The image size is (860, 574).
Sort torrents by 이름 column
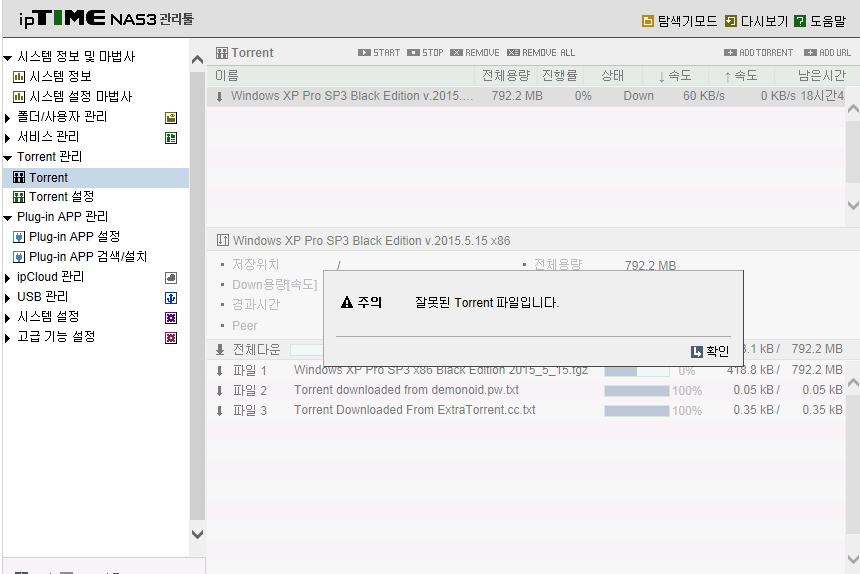[227, 76]
